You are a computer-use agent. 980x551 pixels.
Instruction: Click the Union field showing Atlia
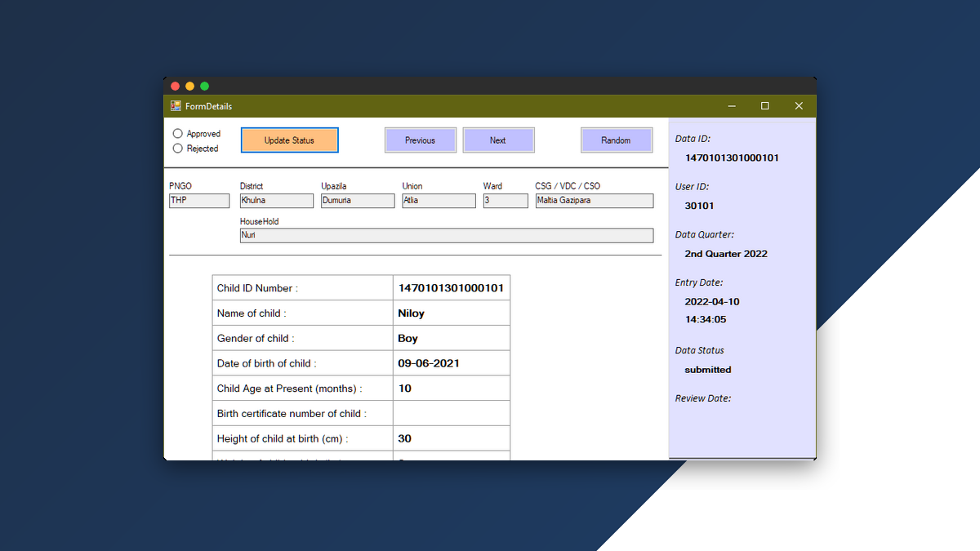(439, 200)
